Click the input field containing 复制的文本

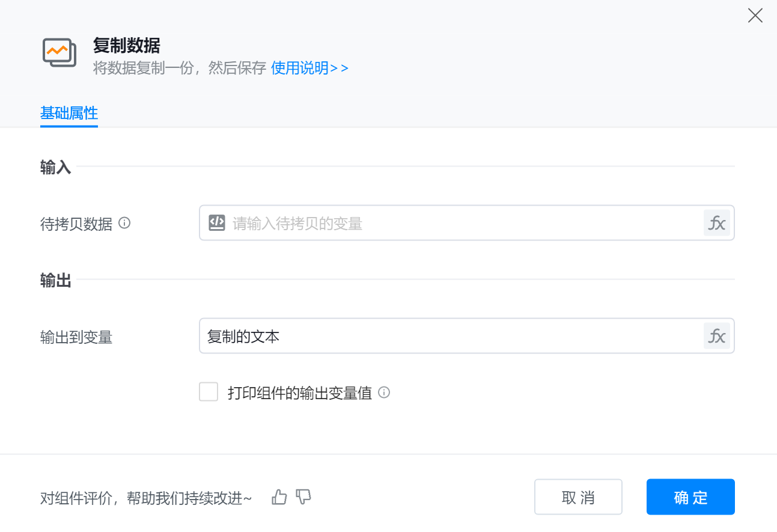pyautogui.click(x=451, y=336)
